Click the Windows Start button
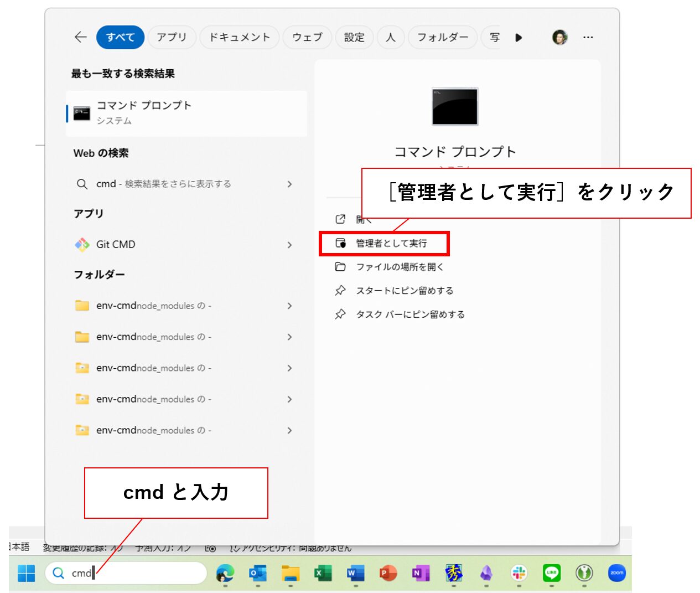Image resolution: width=700 pixels, height=593 pixels. 26,573
